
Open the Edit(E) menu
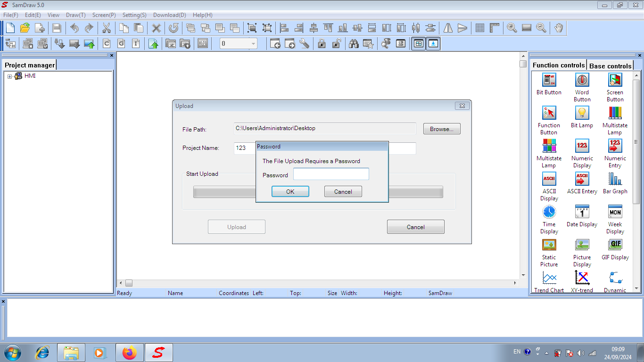pos(33,15)
